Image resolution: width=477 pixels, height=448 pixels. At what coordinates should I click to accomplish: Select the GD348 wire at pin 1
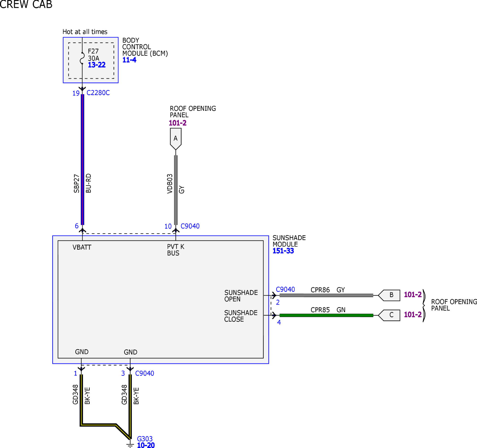pos(81,401)
